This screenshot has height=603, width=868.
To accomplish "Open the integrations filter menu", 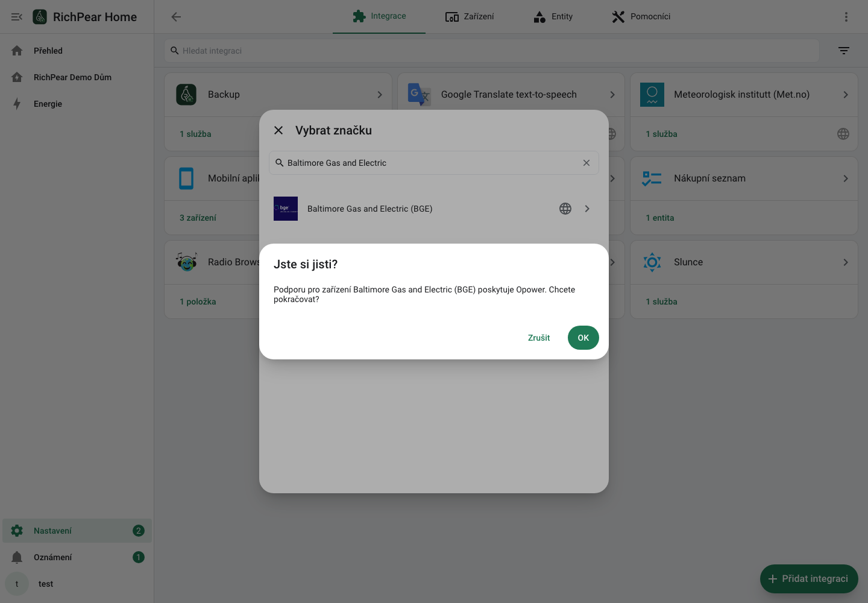I will tap(844, 51).
